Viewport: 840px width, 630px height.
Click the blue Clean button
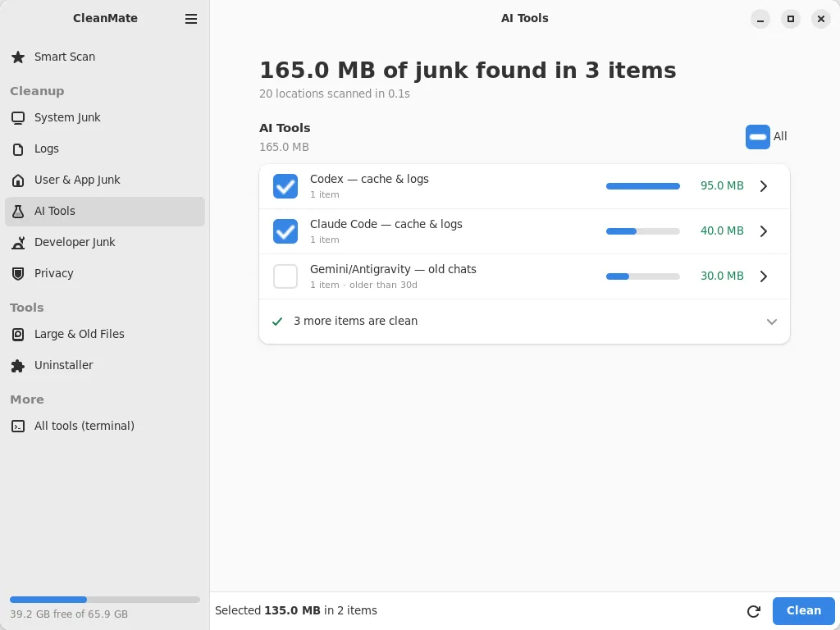pyautogui.click(x=803, y=610)
